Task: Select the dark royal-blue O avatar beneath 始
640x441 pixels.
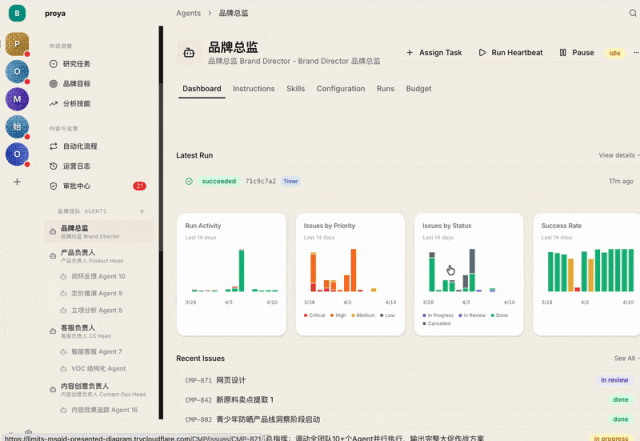Action: [x=17, y=154]
